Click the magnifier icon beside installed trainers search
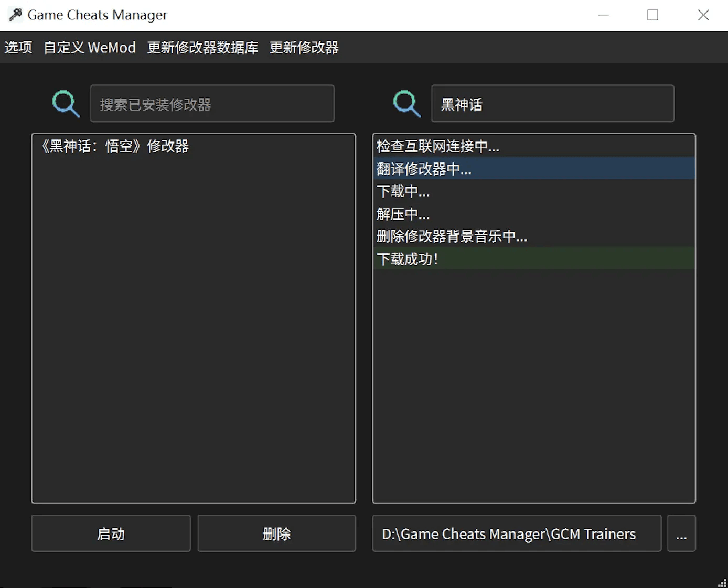Viewport: 728px width, 588px height. [x=66, y=103]
